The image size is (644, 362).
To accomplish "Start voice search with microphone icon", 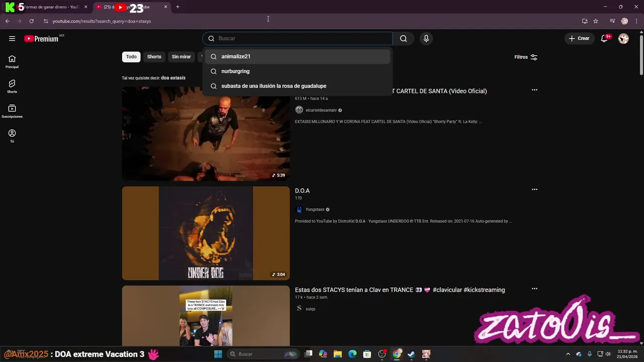I will (426, 39).
